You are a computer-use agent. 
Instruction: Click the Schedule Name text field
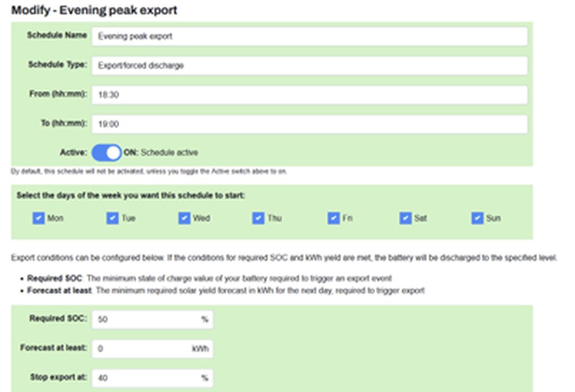click(x=309, y=37)
